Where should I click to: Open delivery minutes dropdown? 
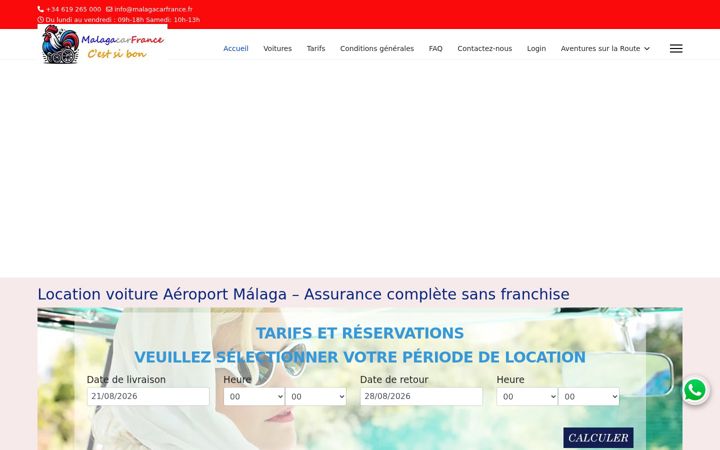pos(315,397)
